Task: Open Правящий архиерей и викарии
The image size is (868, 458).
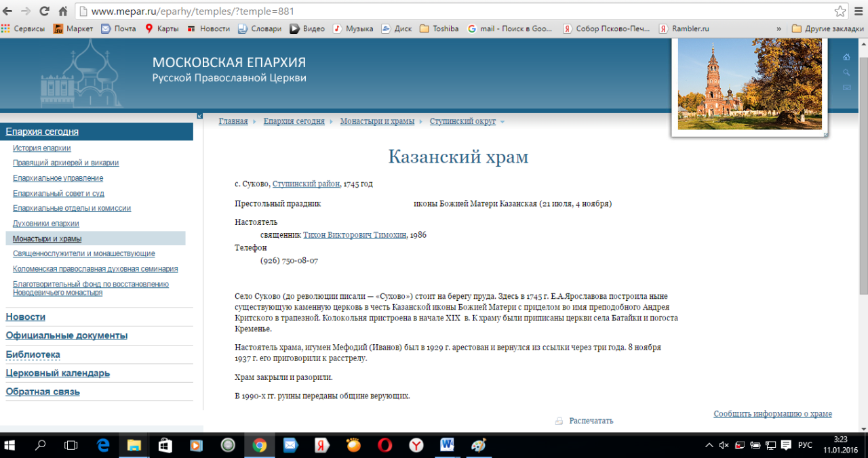Action: [66, 163]
